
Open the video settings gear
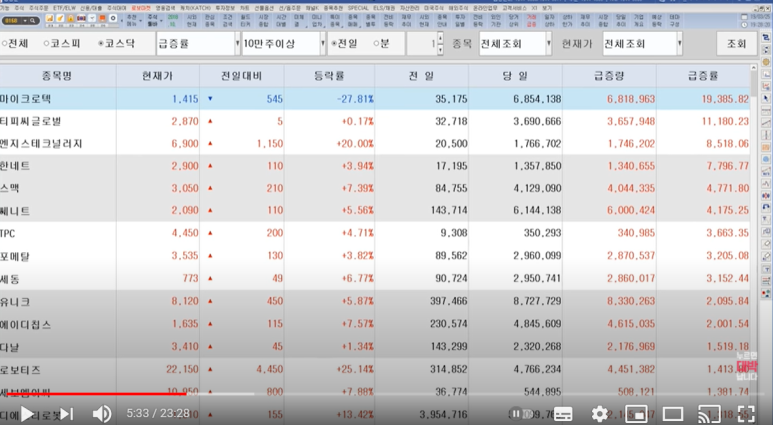tap(599, 414)
